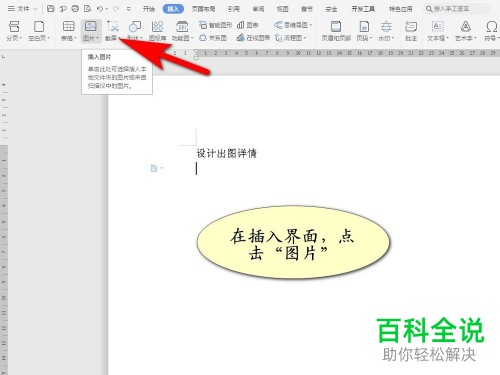Viewport: 500px width, 375px height.
Task: Click the 页码 page number icon
Action: pos(364,27)
